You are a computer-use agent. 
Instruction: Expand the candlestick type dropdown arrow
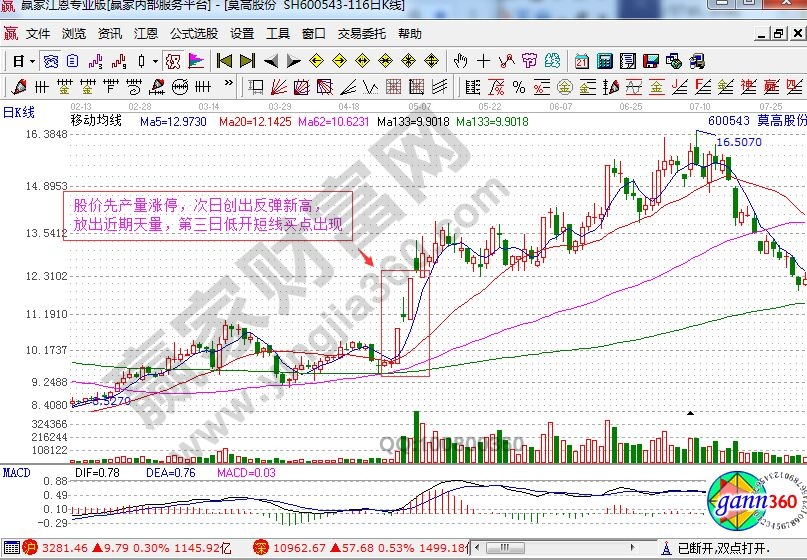154,60
